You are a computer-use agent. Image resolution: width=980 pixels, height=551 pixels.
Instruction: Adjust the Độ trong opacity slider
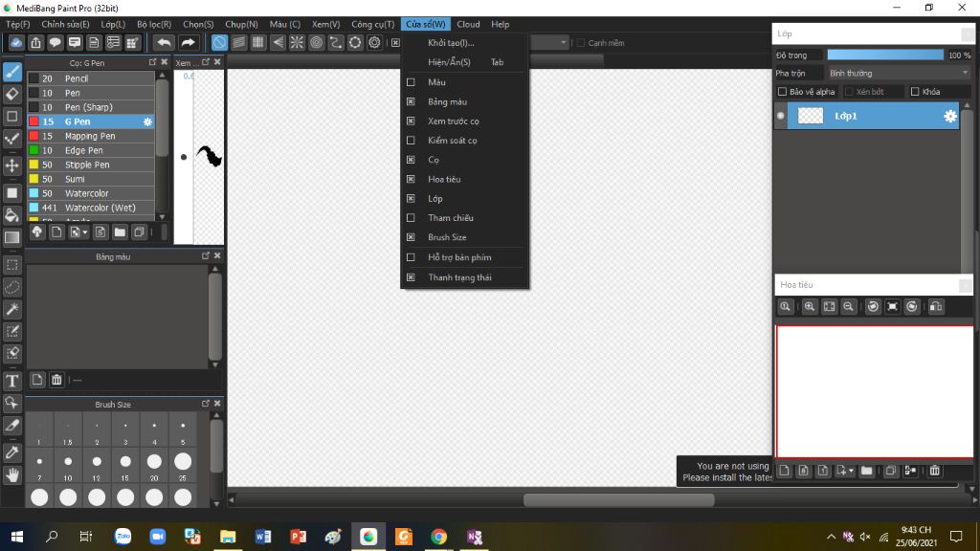pos(885,55)
